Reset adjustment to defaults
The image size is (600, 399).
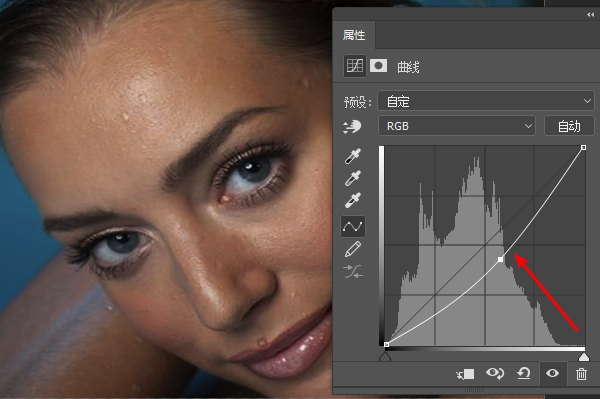pyautogui.click(x=523, y=373)
